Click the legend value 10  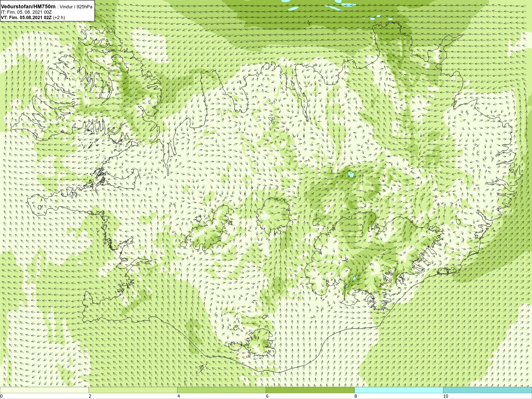pyautogui.click(x=446, y=396)
